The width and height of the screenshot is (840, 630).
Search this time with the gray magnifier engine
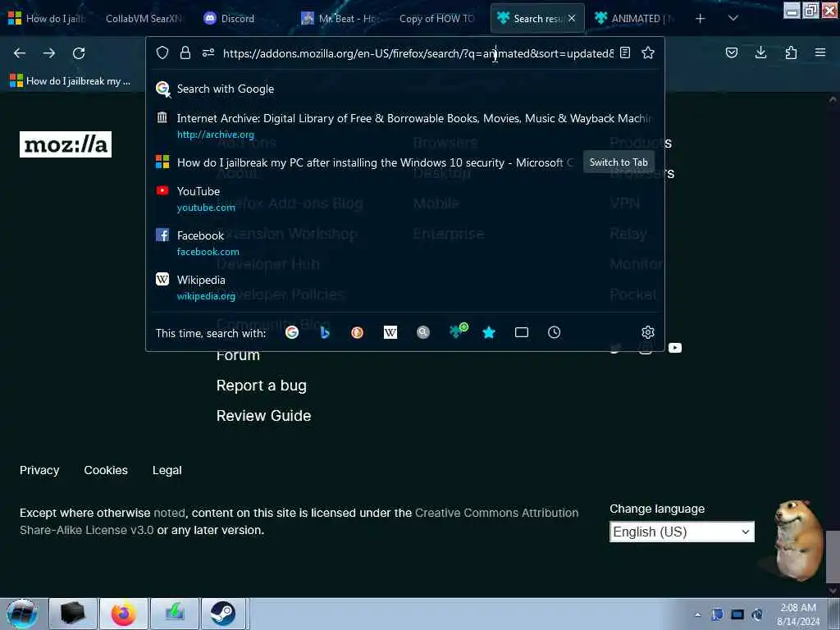(423, 333)
